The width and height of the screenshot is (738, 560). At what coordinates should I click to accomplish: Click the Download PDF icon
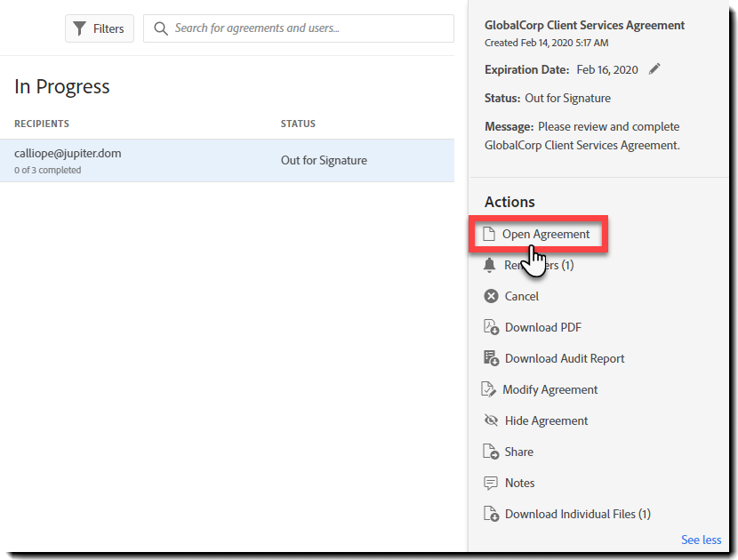click(491, 327)
